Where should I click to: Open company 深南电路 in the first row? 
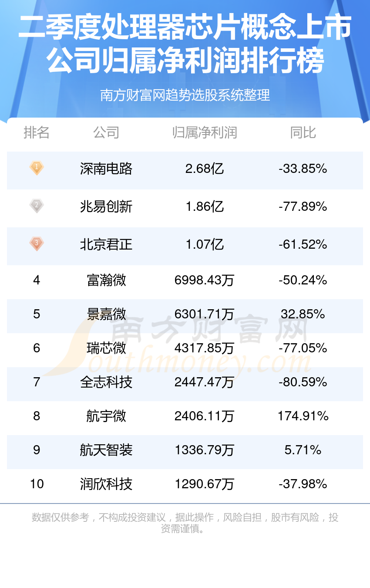[x=106, y=169]
